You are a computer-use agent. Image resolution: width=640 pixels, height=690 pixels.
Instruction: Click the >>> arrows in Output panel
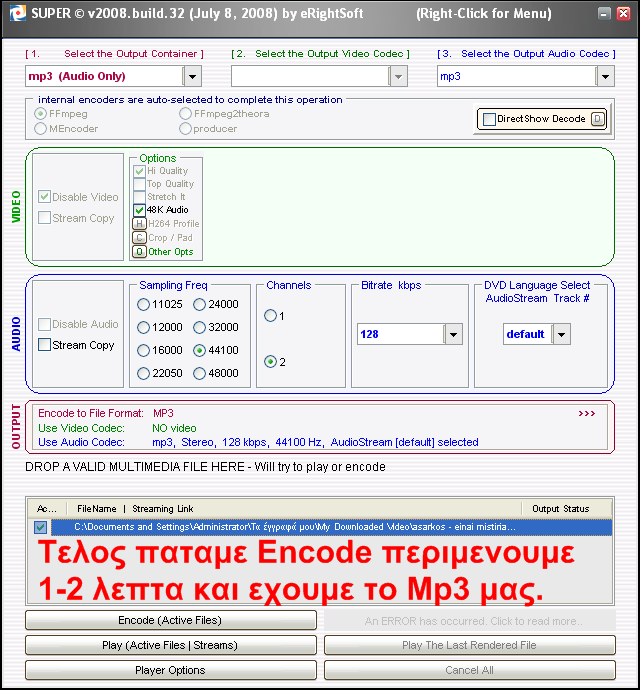click(586, 413)
